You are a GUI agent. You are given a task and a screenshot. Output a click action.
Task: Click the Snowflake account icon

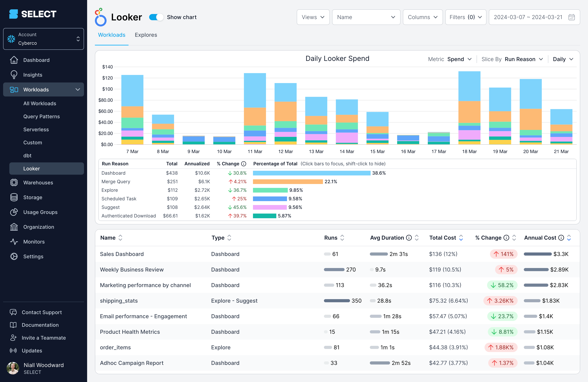tap(11, 39)
